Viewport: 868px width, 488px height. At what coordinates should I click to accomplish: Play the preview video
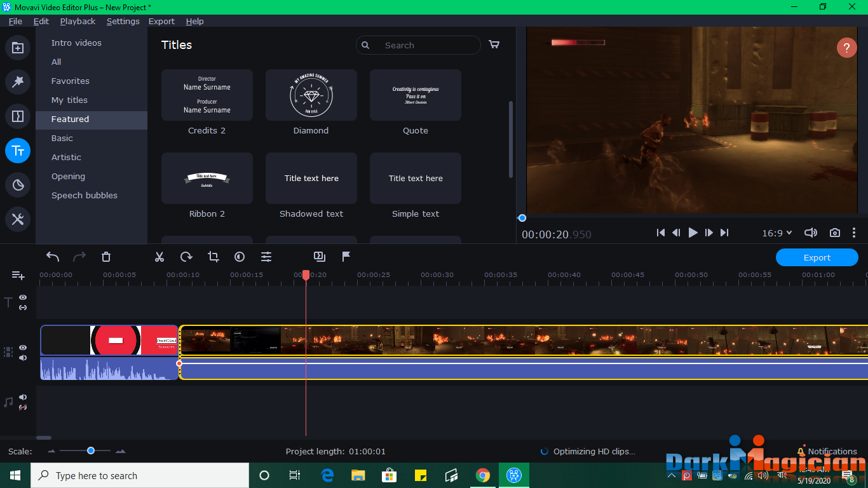click(x=693, y=233)
